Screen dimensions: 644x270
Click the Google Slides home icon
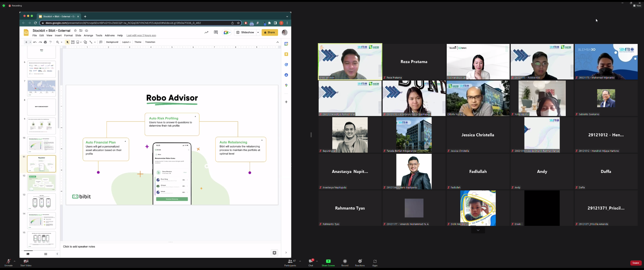tap(26, 33)
